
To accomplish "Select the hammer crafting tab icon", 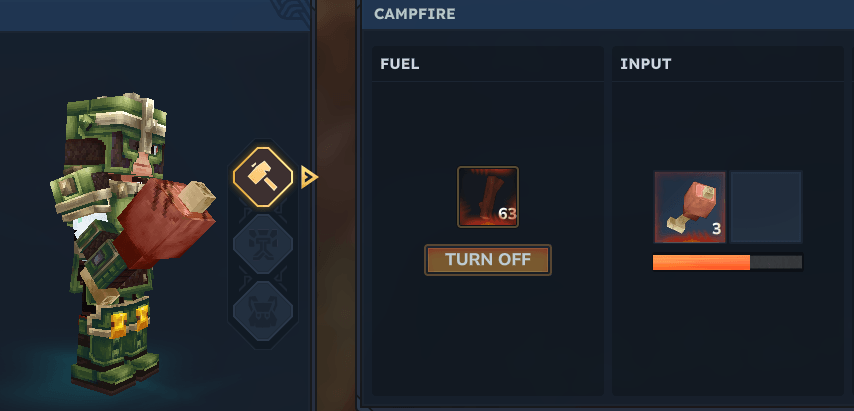I will pyautogui.click(x=263, y=177).
